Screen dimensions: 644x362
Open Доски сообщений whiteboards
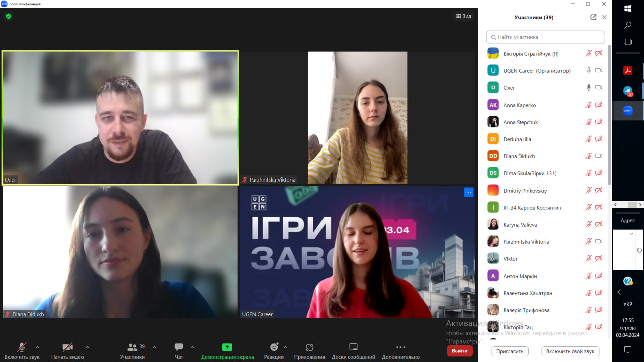[x=353, y=350]
